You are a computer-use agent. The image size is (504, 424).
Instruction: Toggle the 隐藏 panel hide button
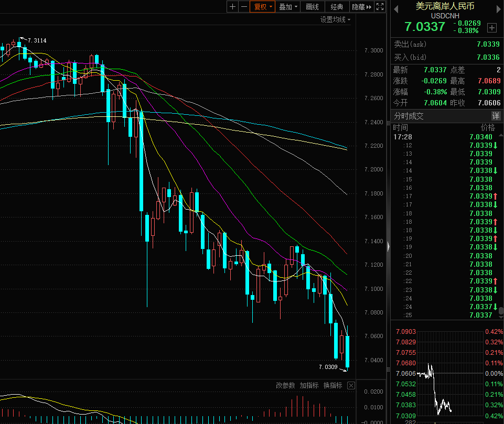click(x=361, y=7)
